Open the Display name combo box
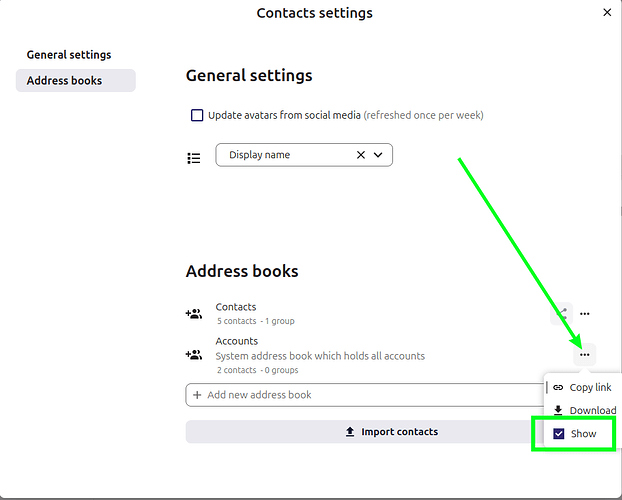The height and width of the screenshot is (500, 622). pyautogui.click(x=285, y=155)
